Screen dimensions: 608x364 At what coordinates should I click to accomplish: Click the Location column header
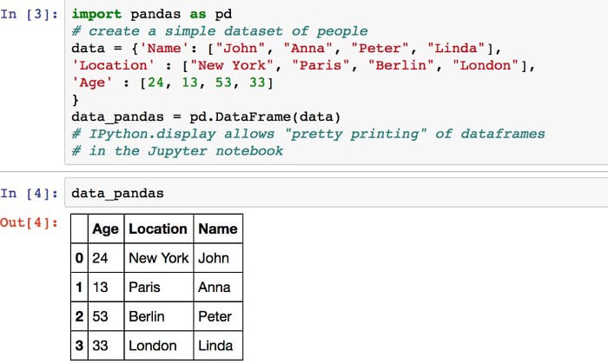159,228
